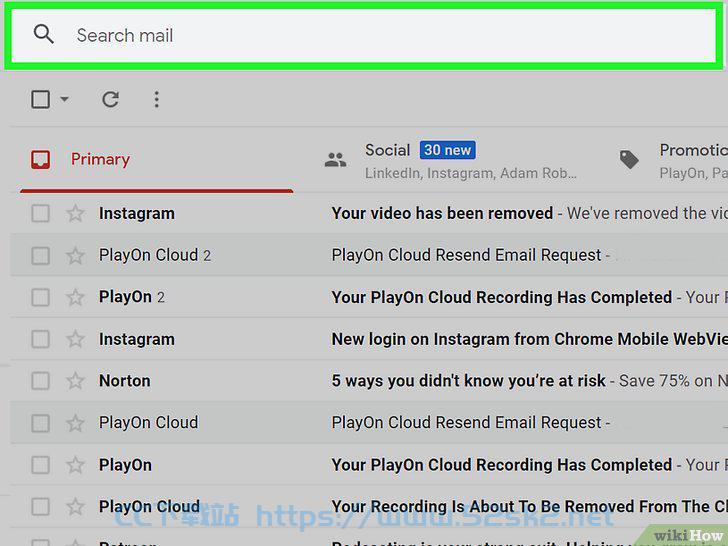728x546 pixels.
Task: Click the Social people icon
Action: coord(335,160)
